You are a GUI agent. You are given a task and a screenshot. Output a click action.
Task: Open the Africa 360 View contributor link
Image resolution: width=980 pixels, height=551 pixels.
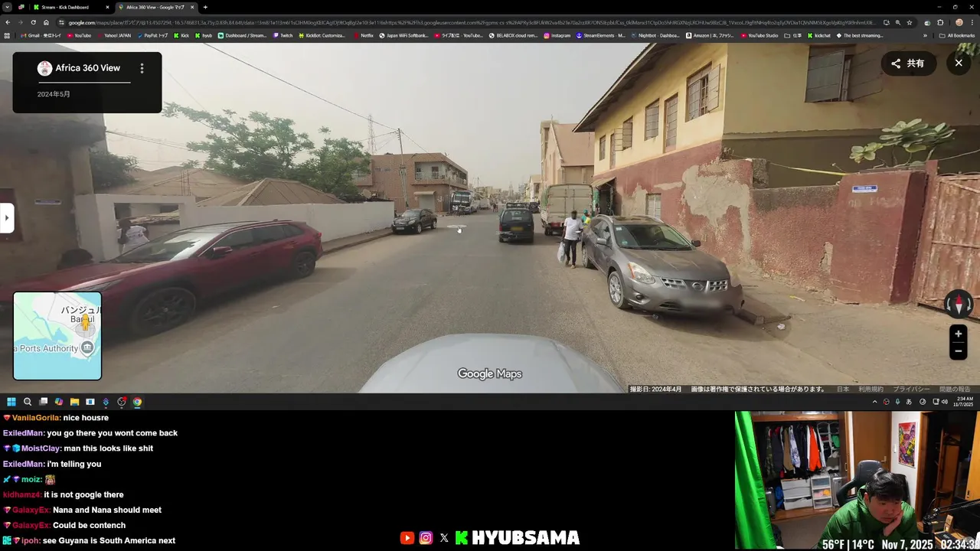pyautogui.click(x=87, y=68)
